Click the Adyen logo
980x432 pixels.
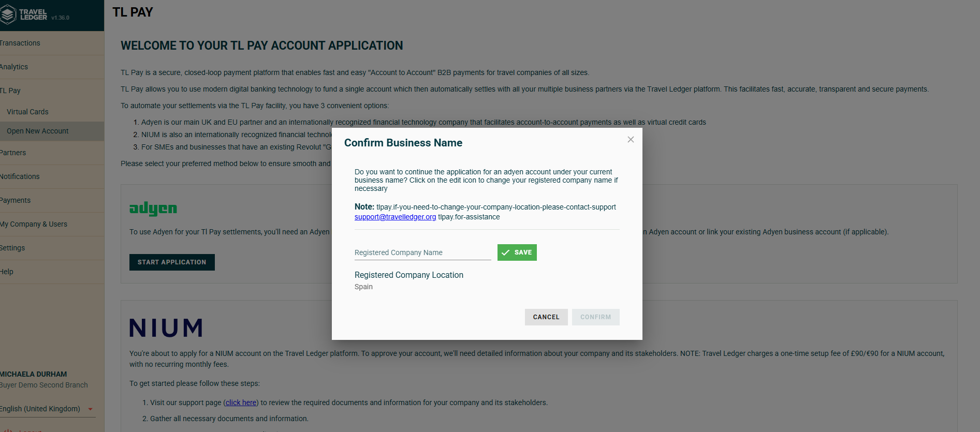(153, 208)
